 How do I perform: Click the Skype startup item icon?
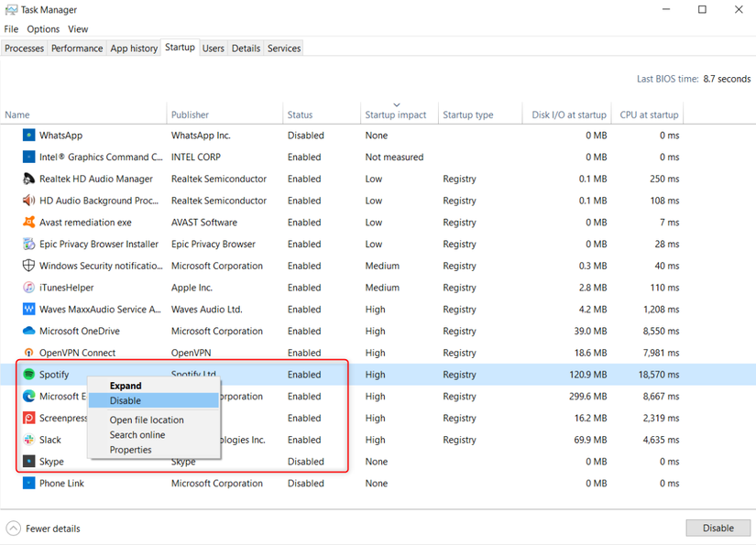[28, 462]
